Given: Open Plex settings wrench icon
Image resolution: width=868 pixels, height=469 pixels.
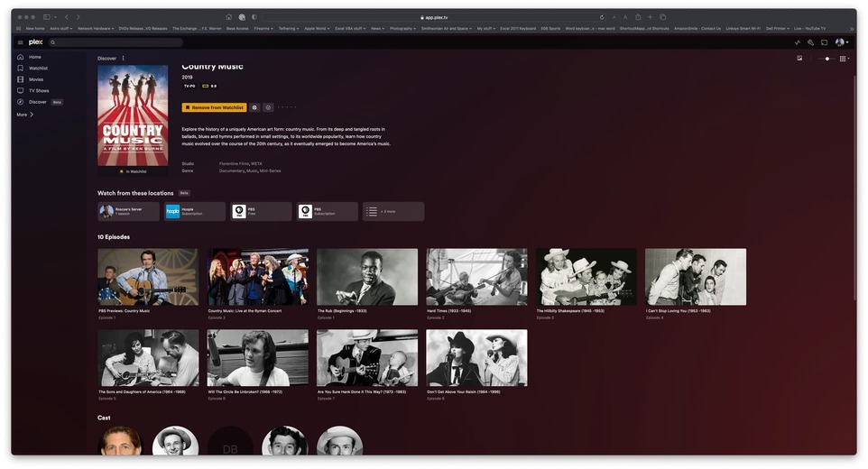Looking at the screenshot, I should pos(810,42).
